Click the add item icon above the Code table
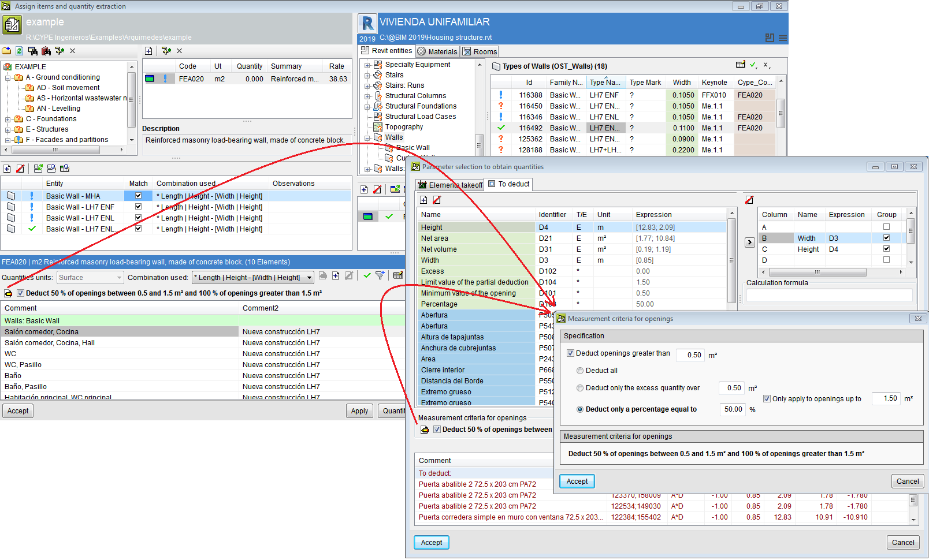This screenshot has width=929, height=560. 148,51
